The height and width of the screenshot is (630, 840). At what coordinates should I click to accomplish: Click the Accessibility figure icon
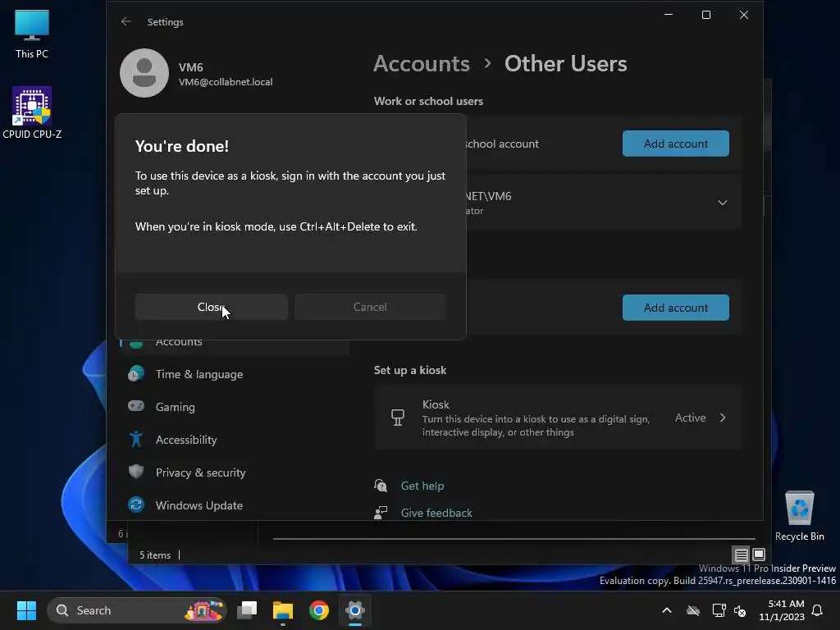pyautogui.click(x=136, y=440)
